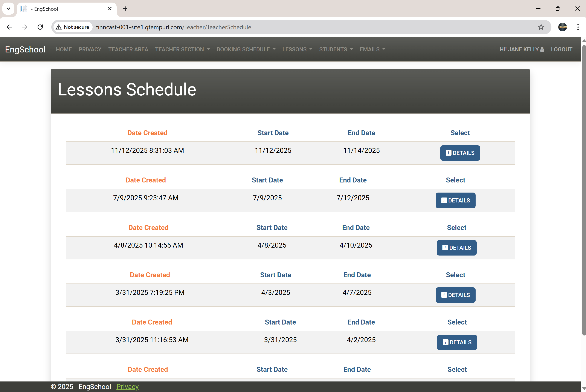Bookmark this page with the star icon

[541, 27]
